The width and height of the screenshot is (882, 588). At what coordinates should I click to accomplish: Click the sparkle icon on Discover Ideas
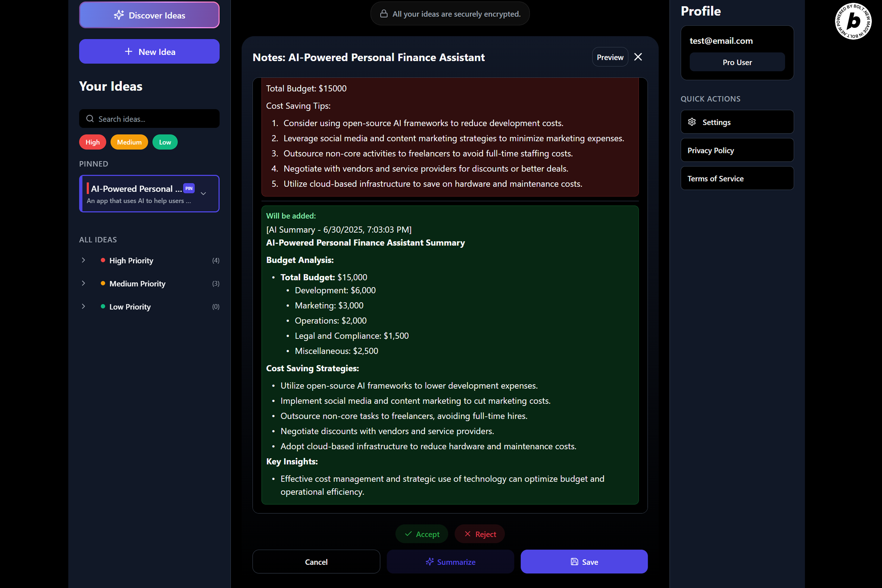pos(119,15)
